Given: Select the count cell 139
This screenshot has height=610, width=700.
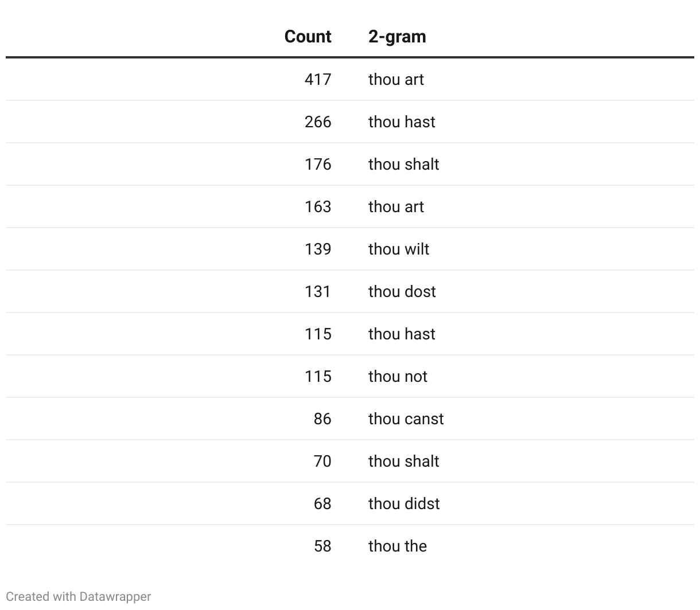Looking at the screenshot, I should pos(318,249).
